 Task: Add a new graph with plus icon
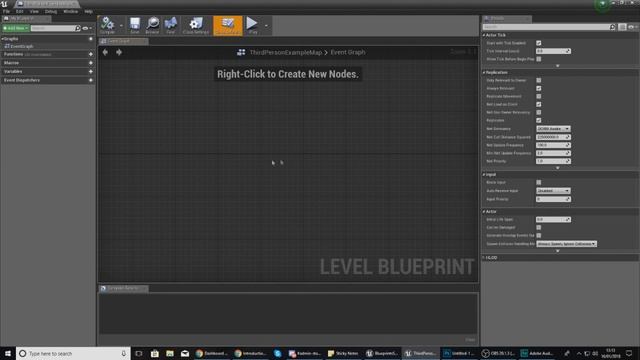tap(91, 39)
